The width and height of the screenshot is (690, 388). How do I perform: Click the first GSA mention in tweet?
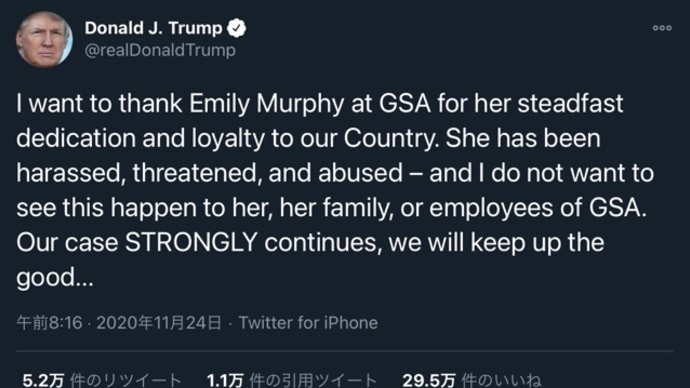coord(405,104)
